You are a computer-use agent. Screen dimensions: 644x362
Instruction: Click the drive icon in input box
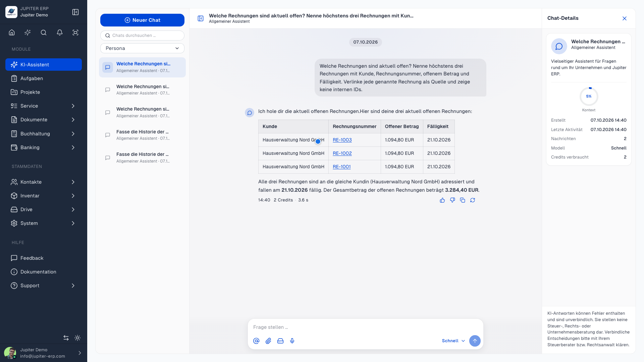click(x=280, y=341)
